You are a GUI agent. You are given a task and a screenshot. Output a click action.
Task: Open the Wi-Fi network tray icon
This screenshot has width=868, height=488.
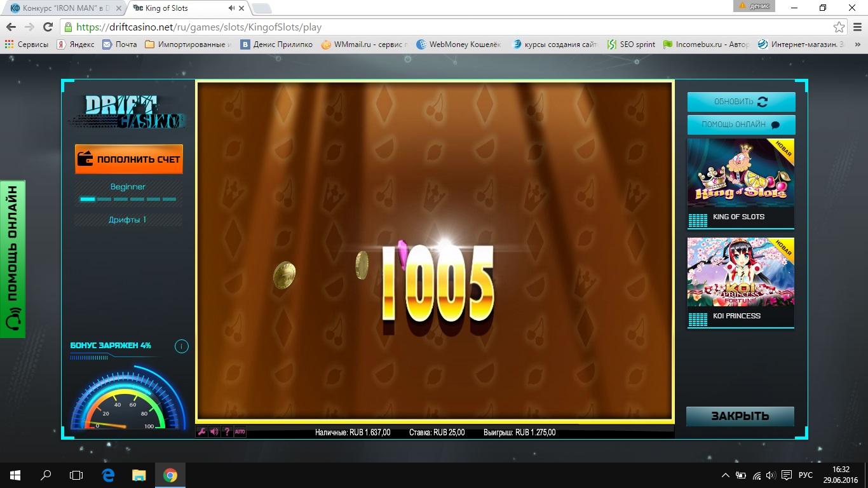[756, 475]
